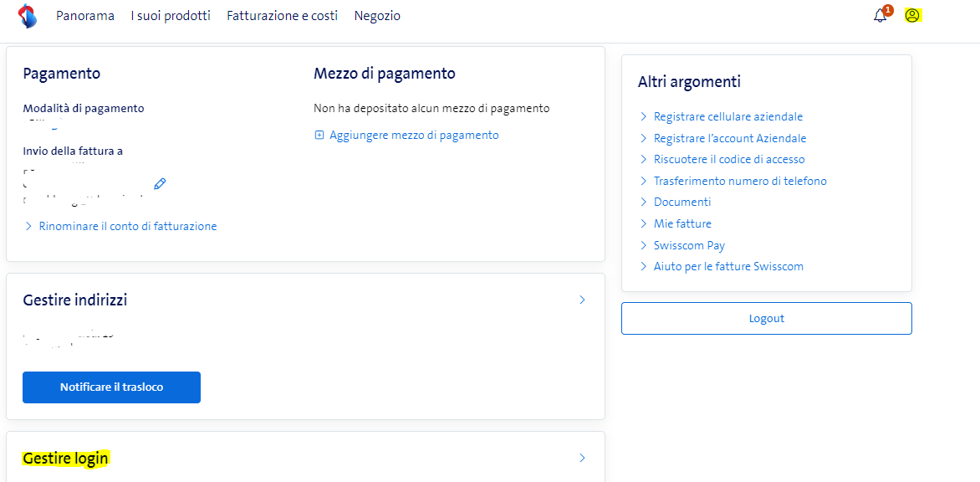
Task: Open the Negozio menu item
Action: pos(377,16)
